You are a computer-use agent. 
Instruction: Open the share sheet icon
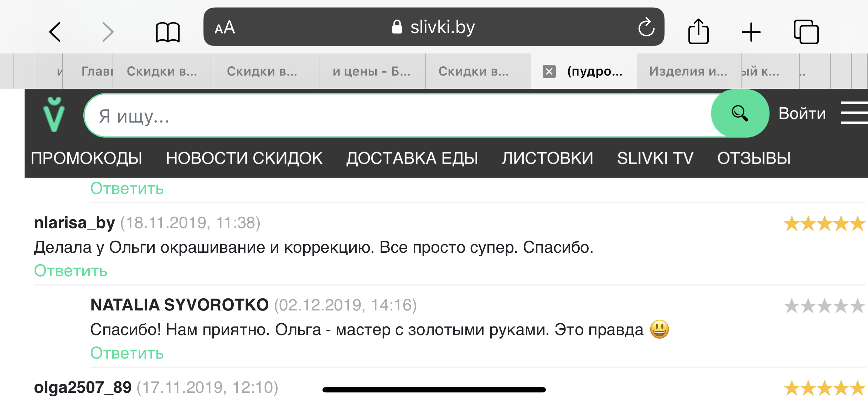[698, 32]
